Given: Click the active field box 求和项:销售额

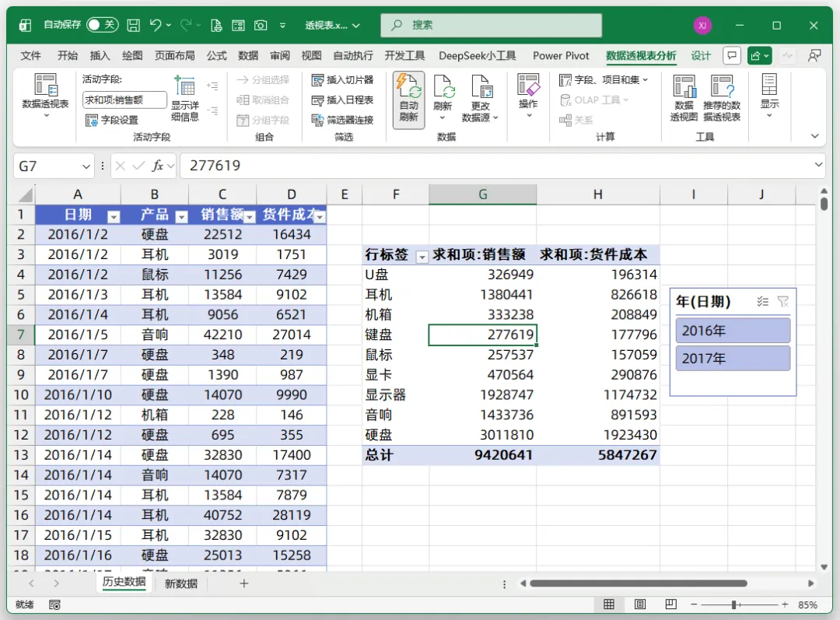Looking at the screenshot, I should [124, 100].
